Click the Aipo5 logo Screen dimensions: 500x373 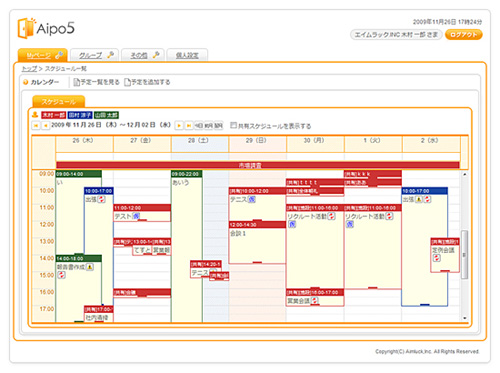46,28
